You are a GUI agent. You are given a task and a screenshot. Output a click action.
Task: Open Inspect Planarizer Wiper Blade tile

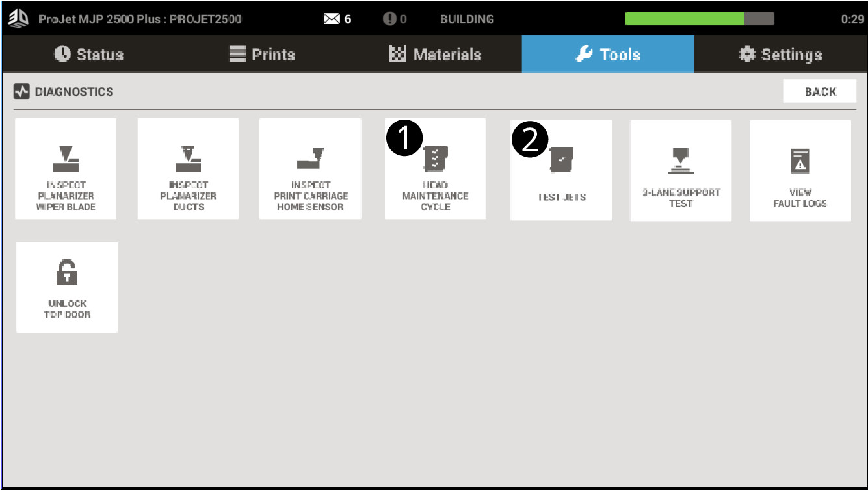pos(66,169)
